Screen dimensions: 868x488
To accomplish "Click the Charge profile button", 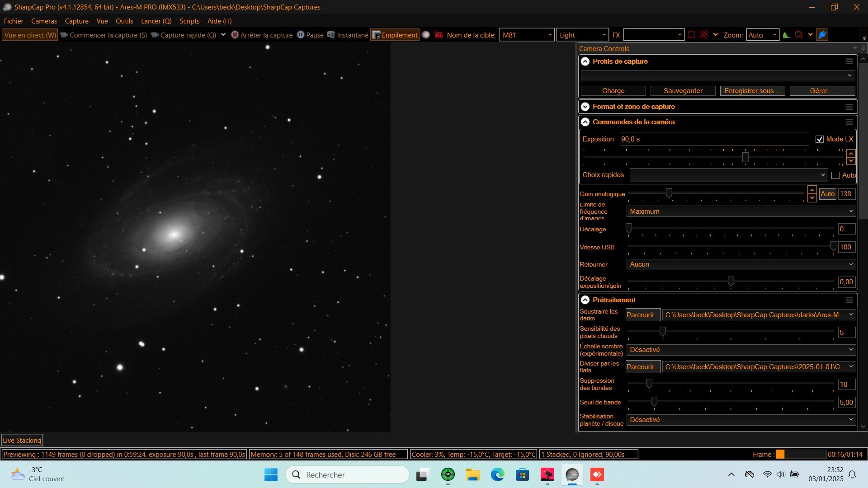I will point(613,91).
